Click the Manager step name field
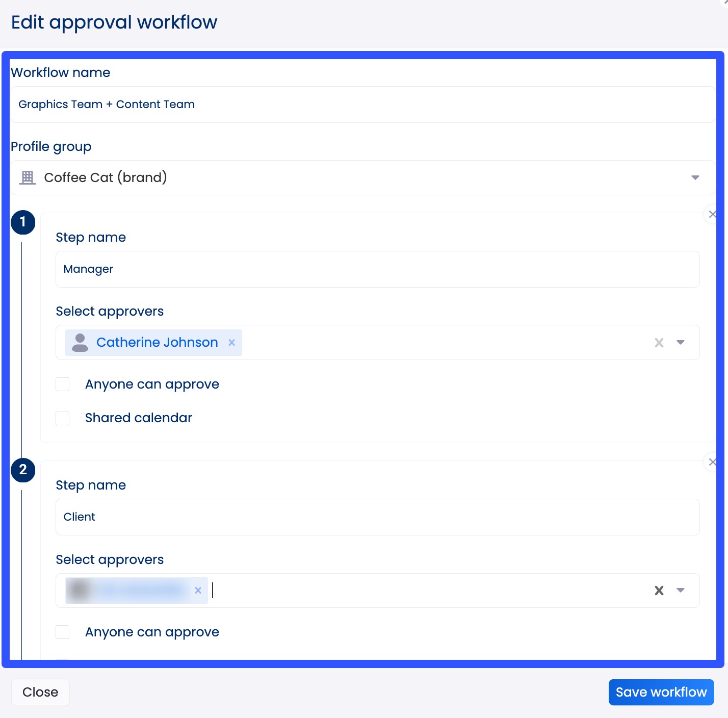This screenshot has height=718, width=728. click(x=377, y=269)
